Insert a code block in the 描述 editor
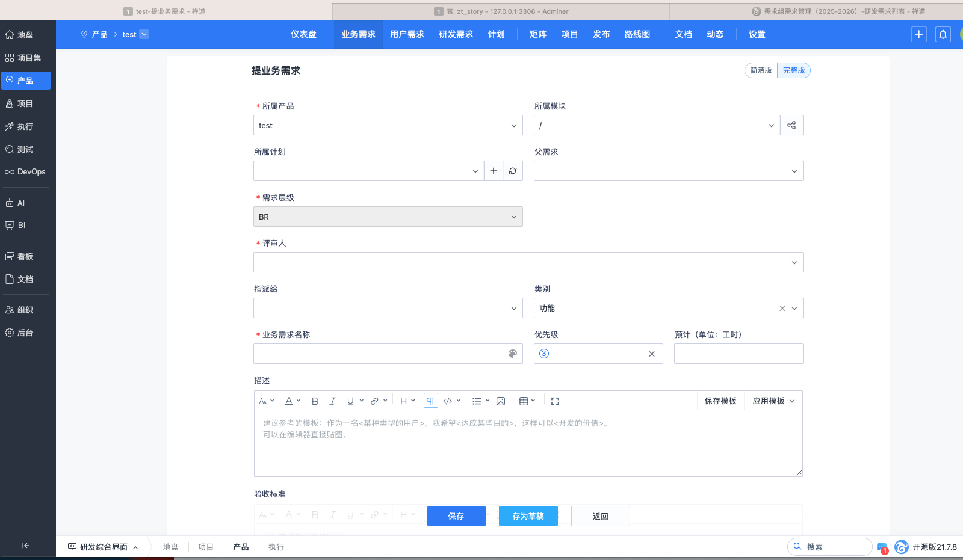The height and width of the screenshot is (560, 963). (x=448, y=401)
